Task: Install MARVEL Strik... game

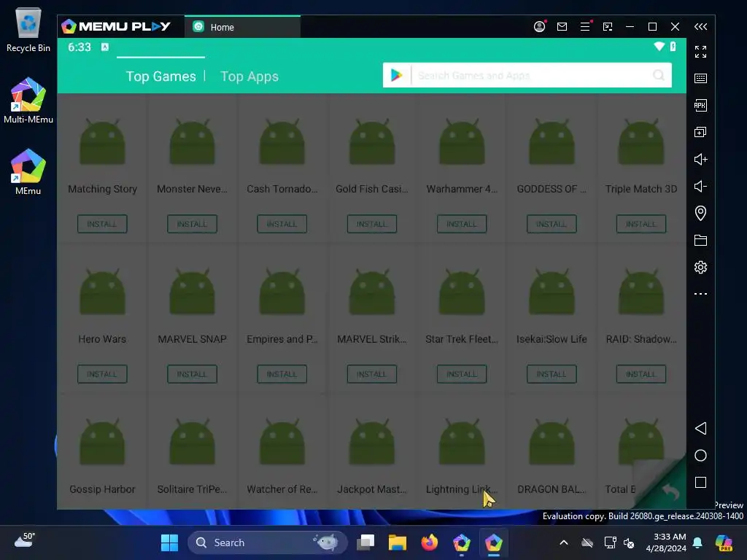Action: [371, 374]
